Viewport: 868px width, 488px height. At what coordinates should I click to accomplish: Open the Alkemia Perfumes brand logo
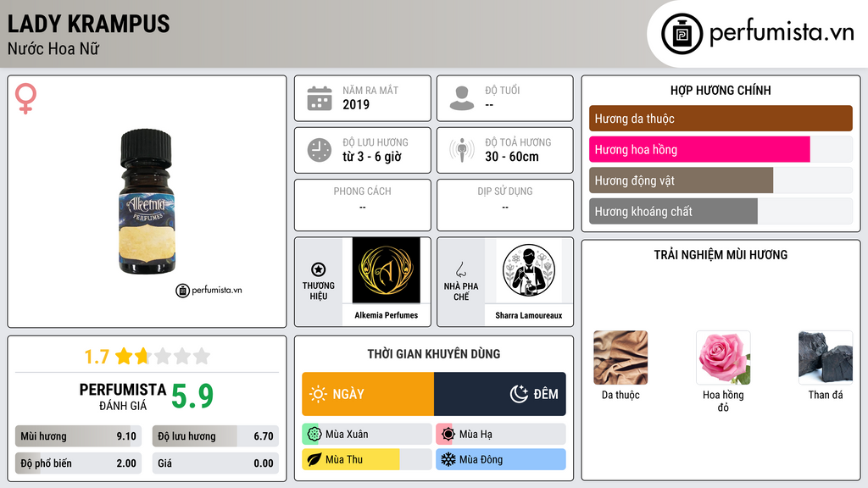click(386, 270)
